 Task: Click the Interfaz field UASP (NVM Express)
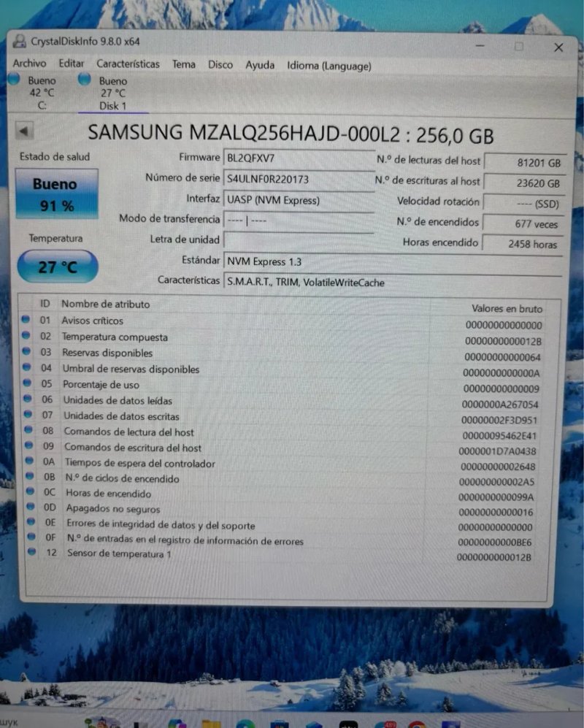pos(299,200)
